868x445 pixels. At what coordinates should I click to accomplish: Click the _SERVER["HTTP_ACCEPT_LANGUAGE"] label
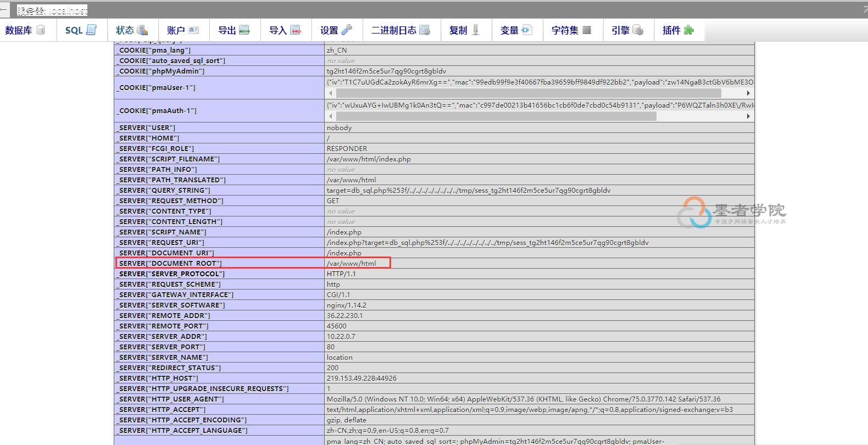pyautogui.click(x=182, y=430)
